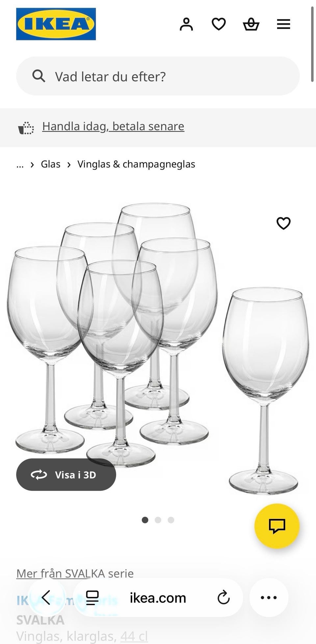Open 'Mer från SVALKA serie' link
Image resolution: width=316 pixels, height=644 pixels.
(75, 573)
